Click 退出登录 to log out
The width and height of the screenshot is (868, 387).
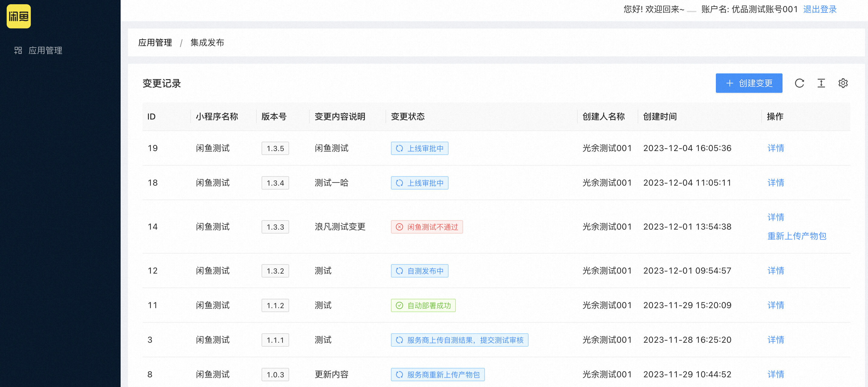[x=820, y=9]
